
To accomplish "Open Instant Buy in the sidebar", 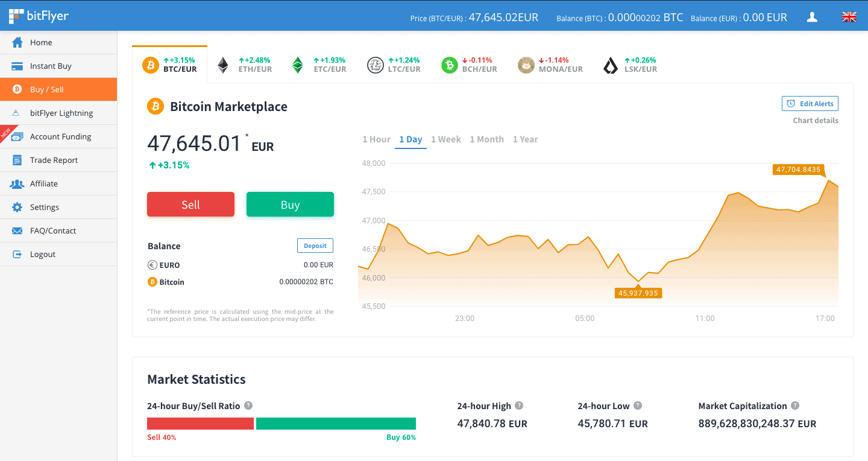I will [x=58, y=66].
